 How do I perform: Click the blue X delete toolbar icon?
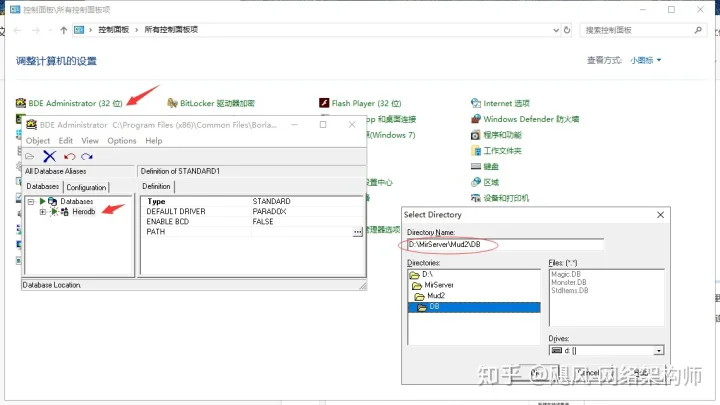(49, 157)
